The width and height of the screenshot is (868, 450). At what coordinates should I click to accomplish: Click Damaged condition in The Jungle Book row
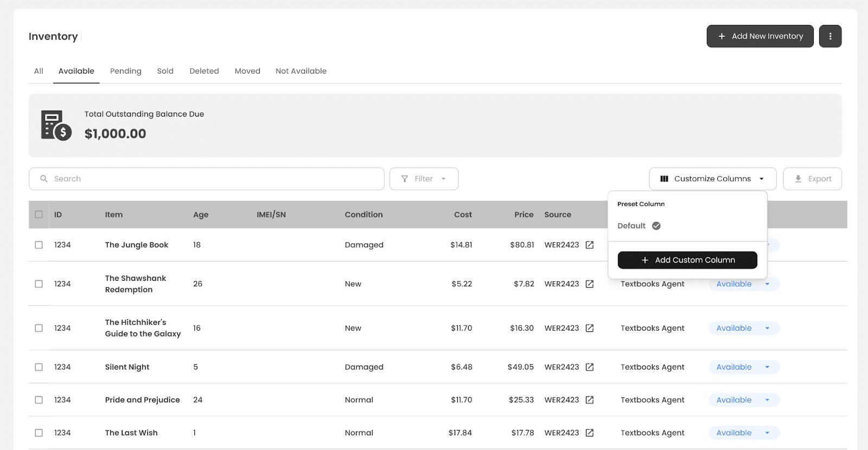364,245
